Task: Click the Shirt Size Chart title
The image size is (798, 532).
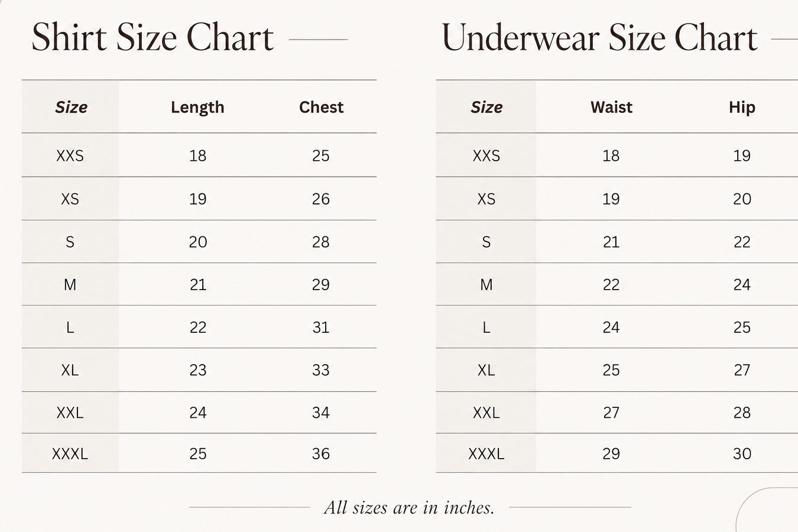Action: click(x=153, y=38)
